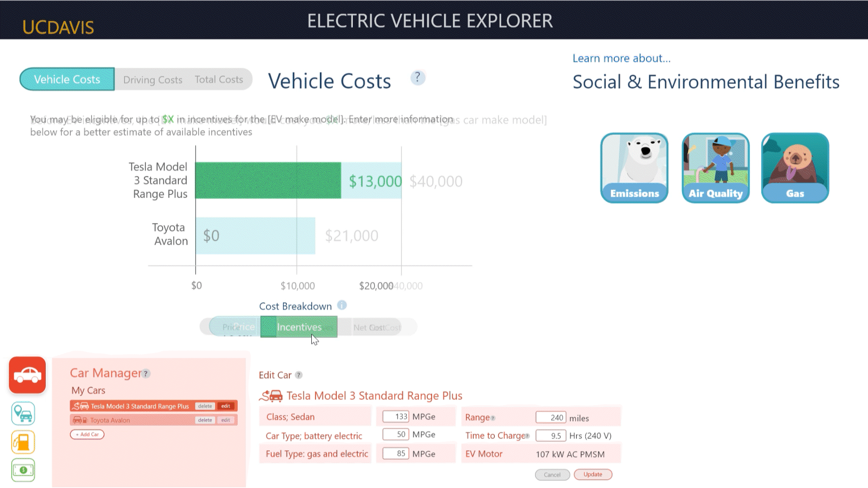Switch to Driving Costs tab

tap(152, 80)
